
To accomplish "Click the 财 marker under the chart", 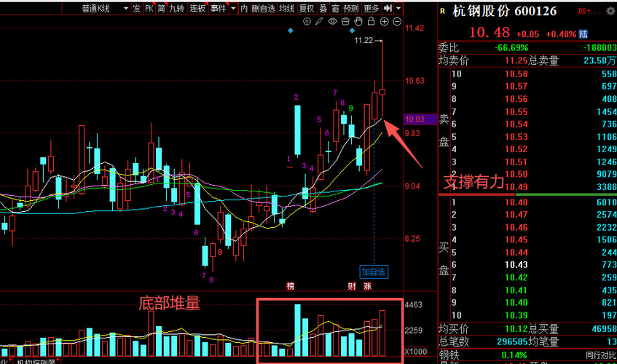I will coord(352,286).
